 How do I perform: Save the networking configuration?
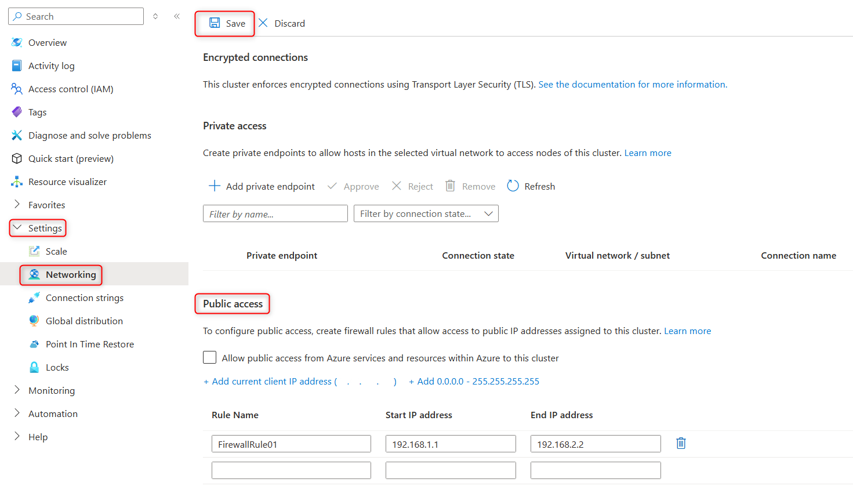point(225,23)
